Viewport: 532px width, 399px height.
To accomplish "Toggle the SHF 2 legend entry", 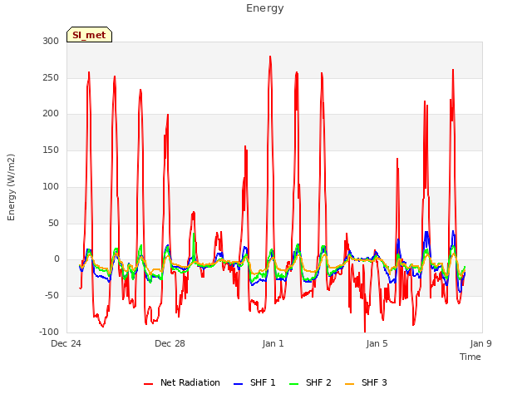I will [x=310, y=382].
